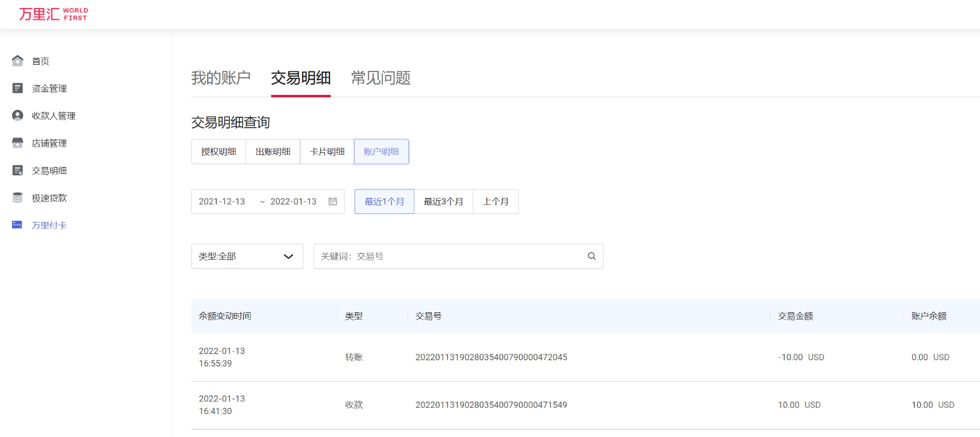Click transaction number ending in 471549

tap(491, 404)
